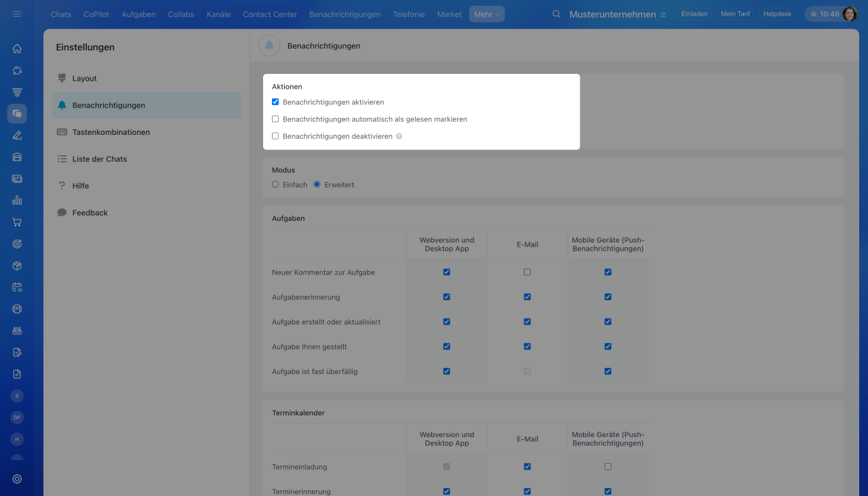Uncheck the Benachrichtigungen aktivieren checkbox
The image size is (868, 496).
(x=275, y=102)
